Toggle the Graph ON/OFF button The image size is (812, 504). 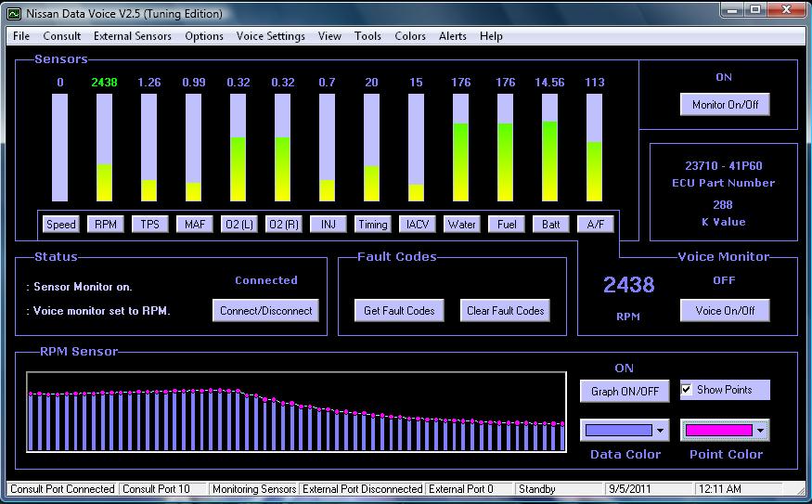pos(625,391)
